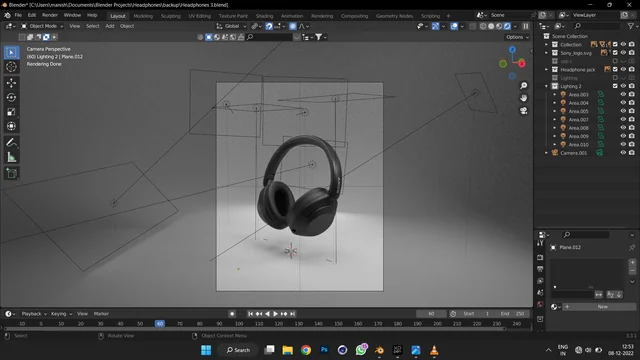Play the animation forward
The image size is (640, 360).
point(276,314)
